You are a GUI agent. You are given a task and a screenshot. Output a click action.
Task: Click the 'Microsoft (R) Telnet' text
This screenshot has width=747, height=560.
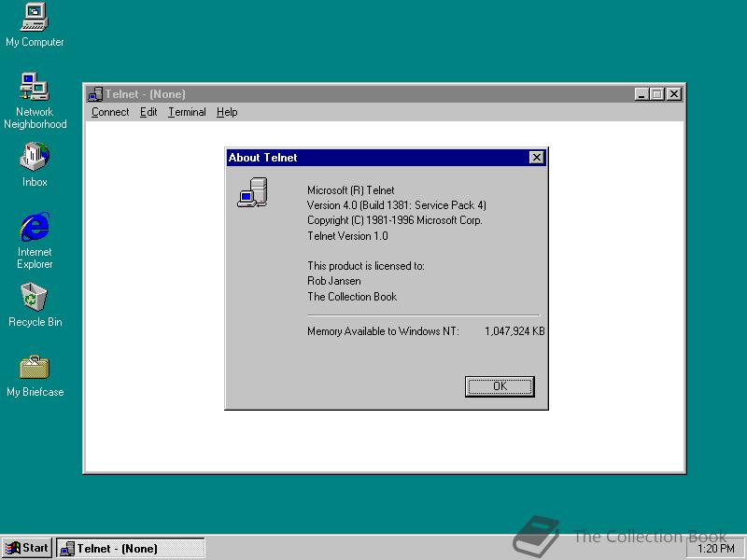click(x=351, y=190)
